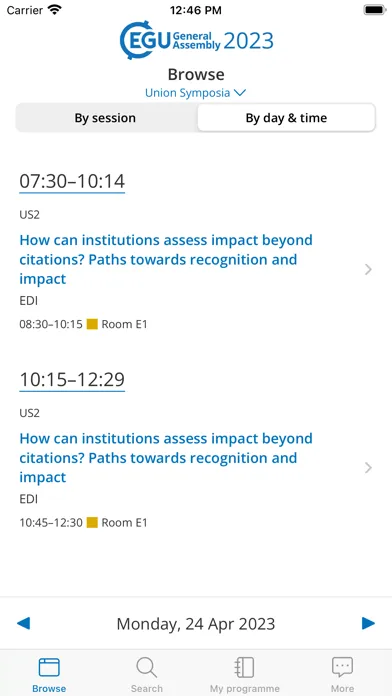Tap the dropdown arrow next to Union Symposia

240,93
